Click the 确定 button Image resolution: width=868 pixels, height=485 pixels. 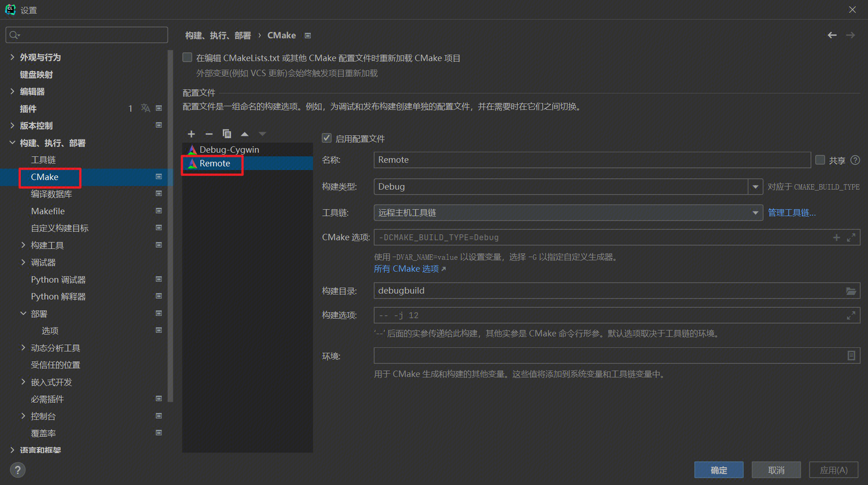coord(719,470)
